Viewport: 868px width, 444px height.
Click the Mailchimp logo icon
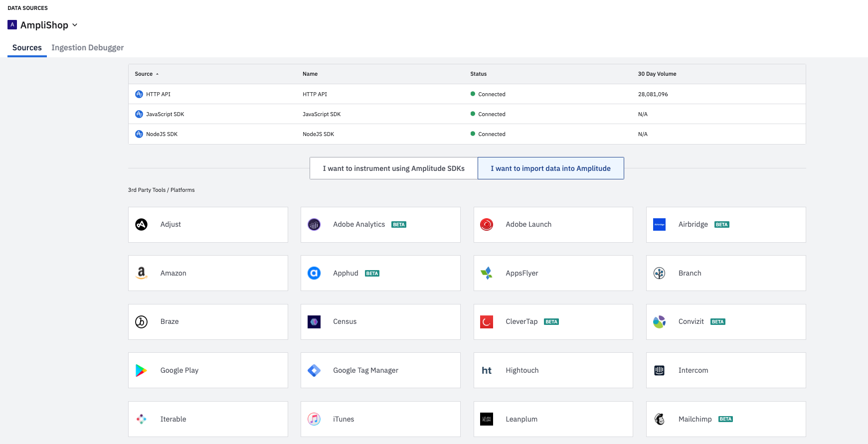click(x=660, y=419)
